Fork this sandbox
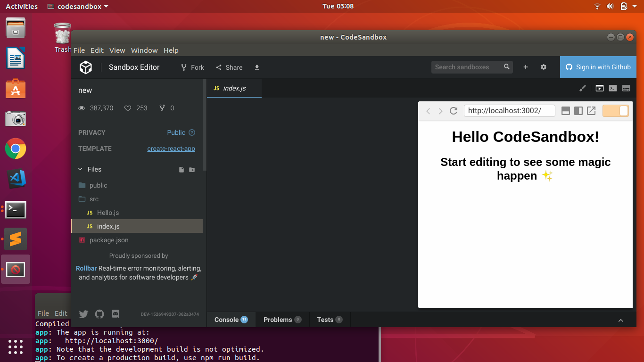 [x=192, y=67]
